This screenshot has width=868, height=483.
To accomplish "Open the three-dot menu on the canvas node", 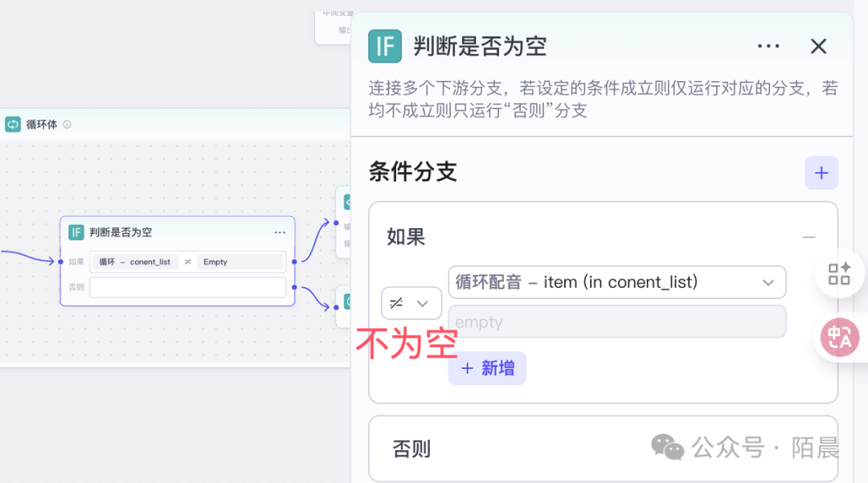I will tap(280, 232).
